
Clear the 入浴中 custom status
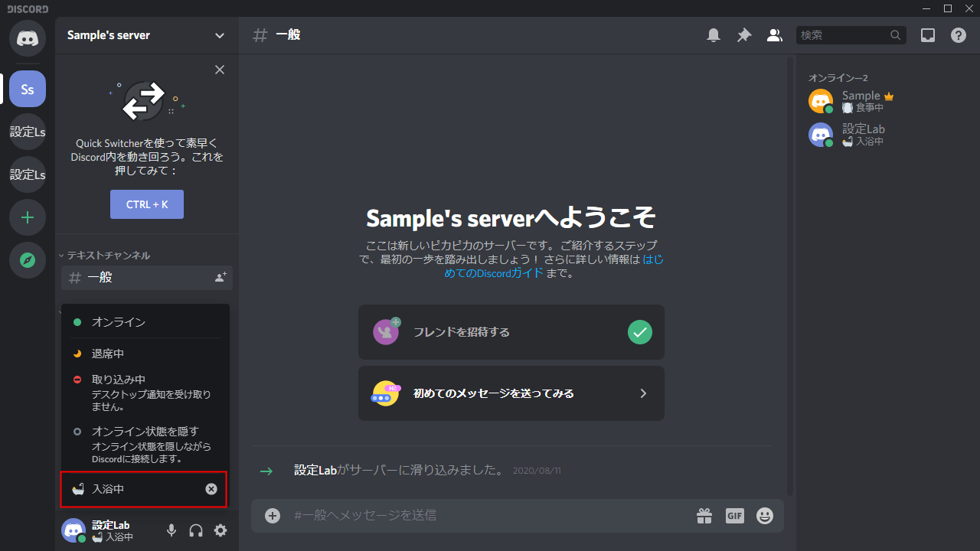pos(211,489)
